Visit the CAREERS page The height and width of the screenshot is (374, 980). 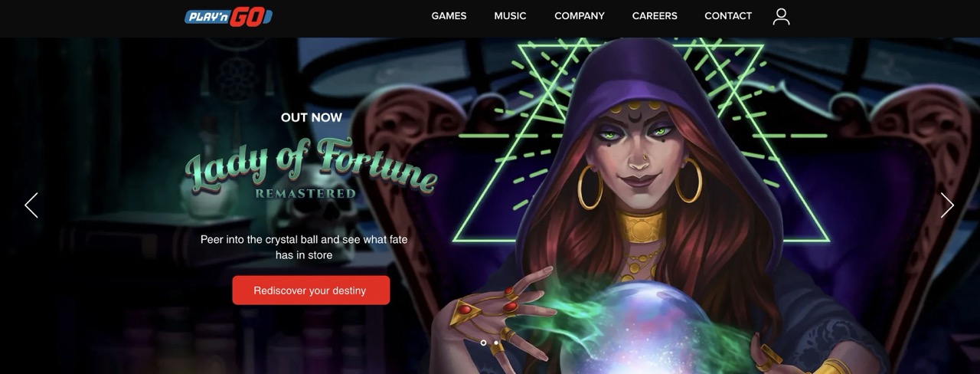point(655,16)
